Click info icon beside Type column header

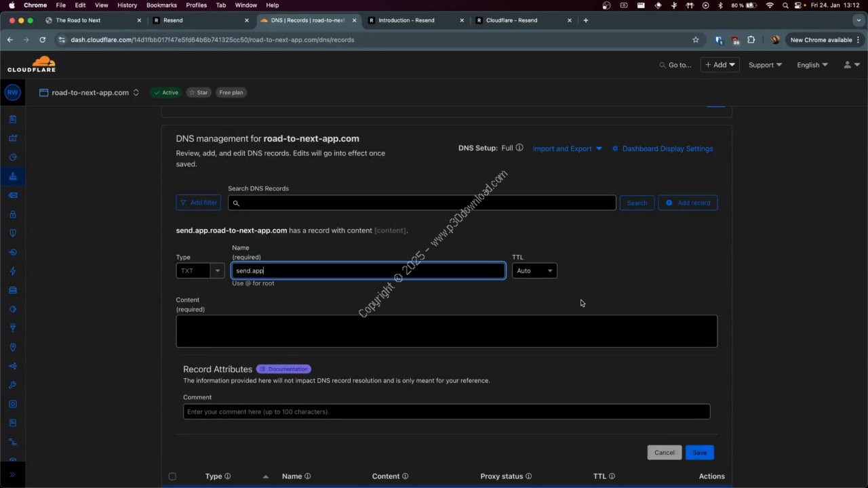coord(227,476)
